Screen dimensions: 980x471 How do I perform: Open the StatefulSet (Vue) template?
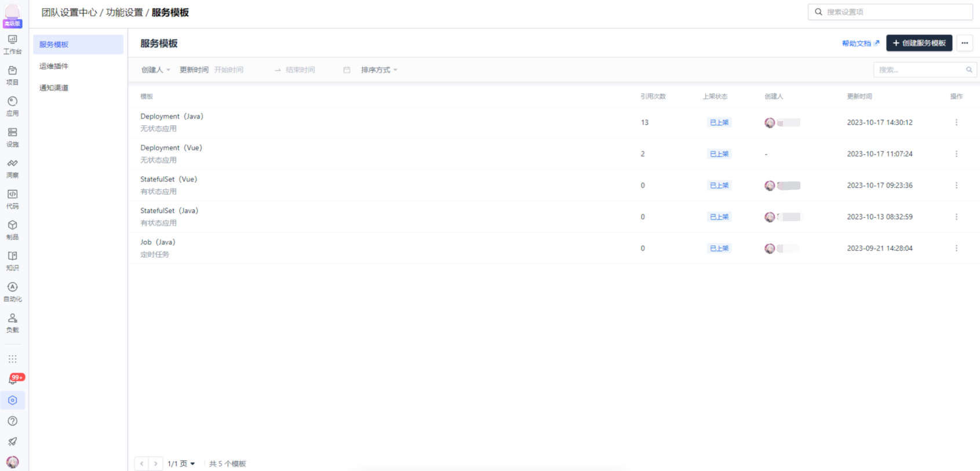pos(169,179)
